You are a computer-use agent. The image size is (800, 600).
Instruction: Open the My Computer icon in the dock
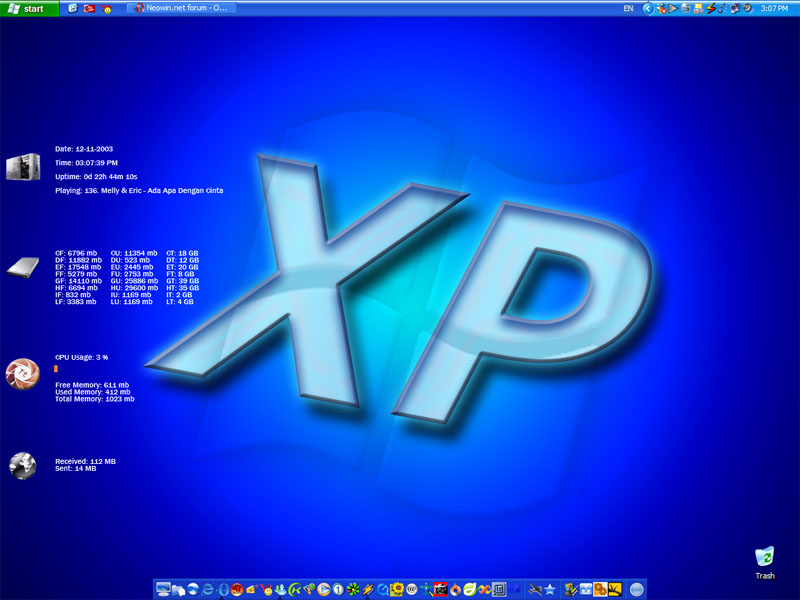pyautogui.click(x=162, y=590)
